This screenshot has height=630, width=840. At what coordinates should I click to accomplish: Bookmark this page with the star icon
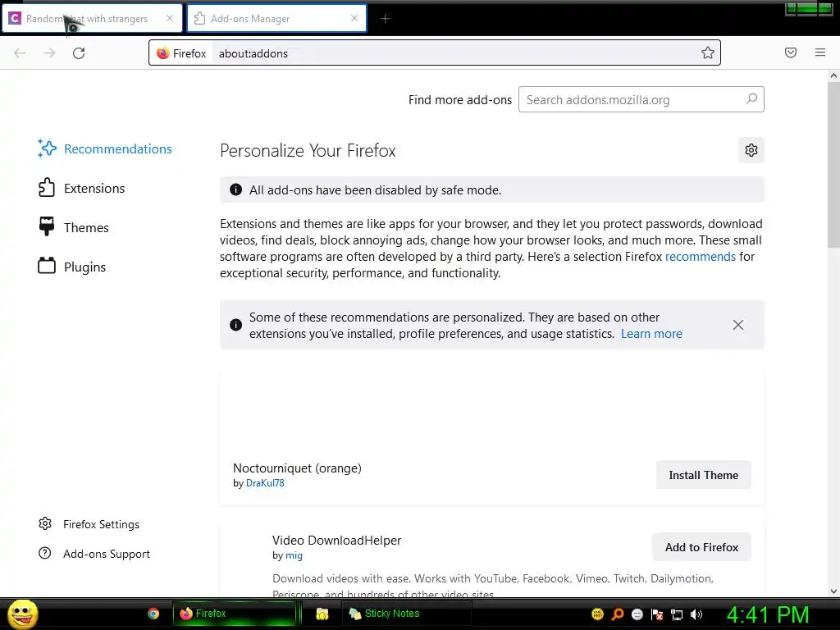(x=708, y=52)
